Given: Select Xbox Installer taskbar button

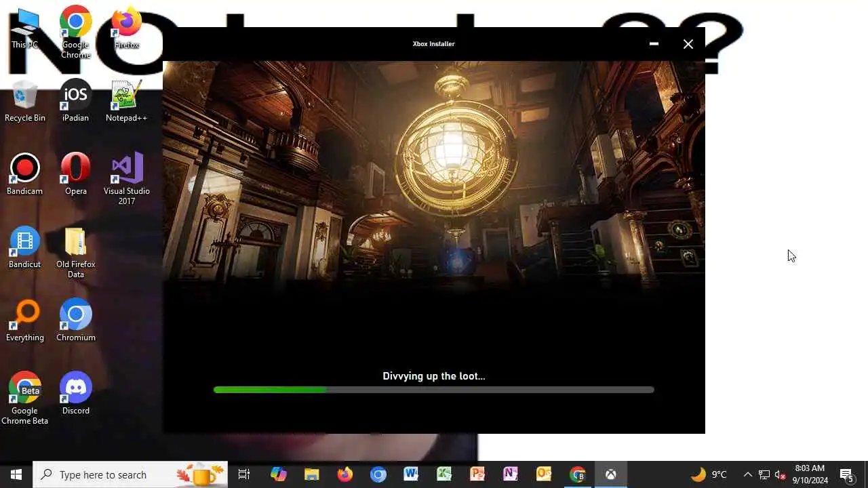Looking at the screenshot, I should pos(610,474).
